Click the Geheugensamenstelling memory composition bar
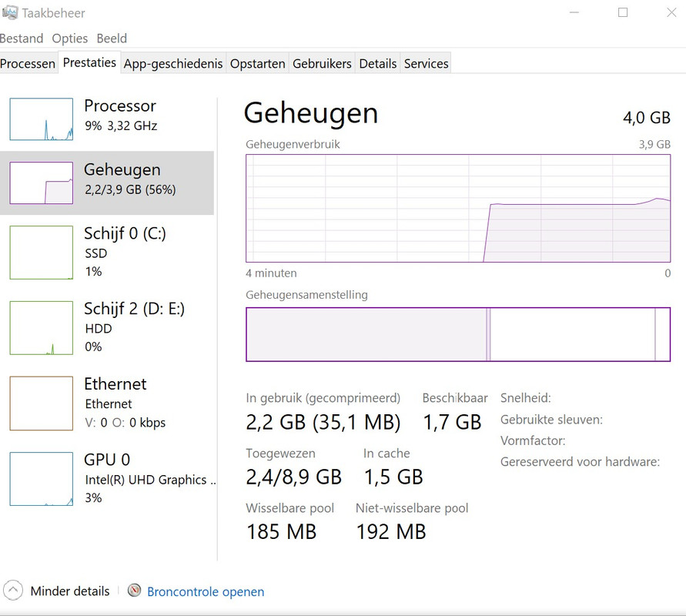Viewport: 686px width, 616px height. point(457,334)
